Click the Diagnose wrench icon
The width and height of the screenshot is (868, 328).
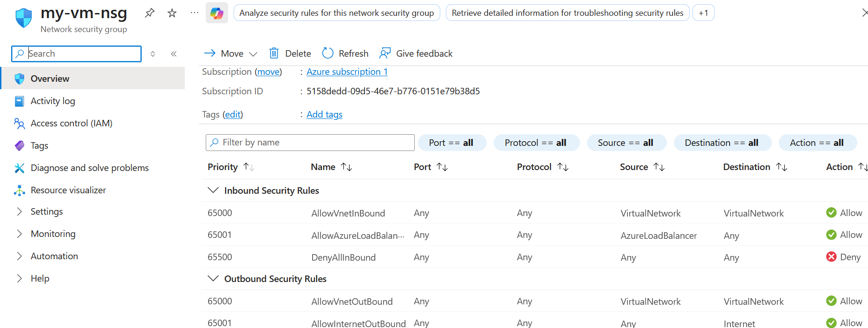point(20,168)
